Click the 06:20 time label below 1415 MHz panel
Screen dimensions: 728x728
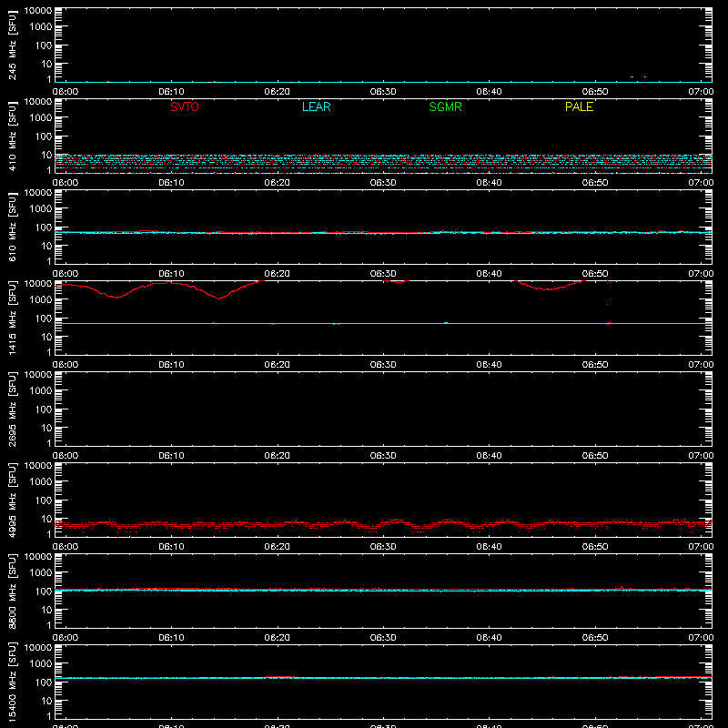pos(278,365)
